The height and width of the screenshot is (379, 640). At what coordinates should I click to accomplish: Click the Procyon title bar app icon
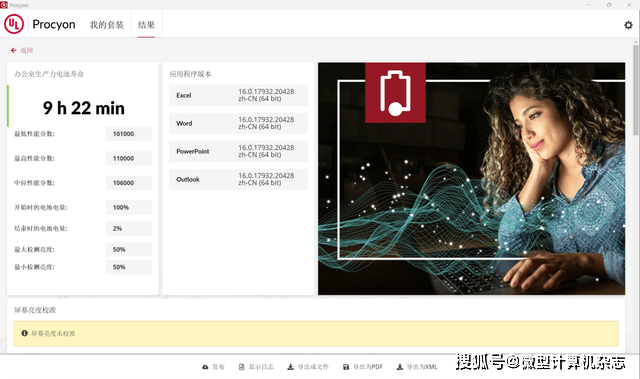pyautogui.click(x=4, y=5)
